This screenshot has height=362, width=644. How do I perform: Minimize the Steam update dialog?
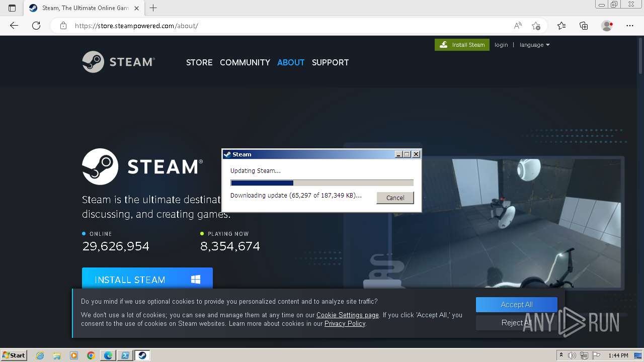click(399, 154)
